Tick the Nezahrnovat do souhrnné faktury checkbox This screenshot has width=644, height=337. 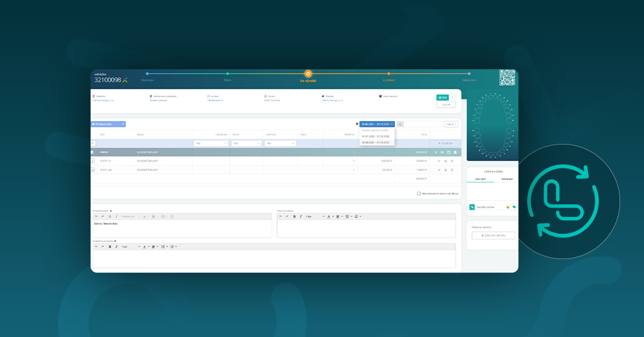(x=418, y=193)
